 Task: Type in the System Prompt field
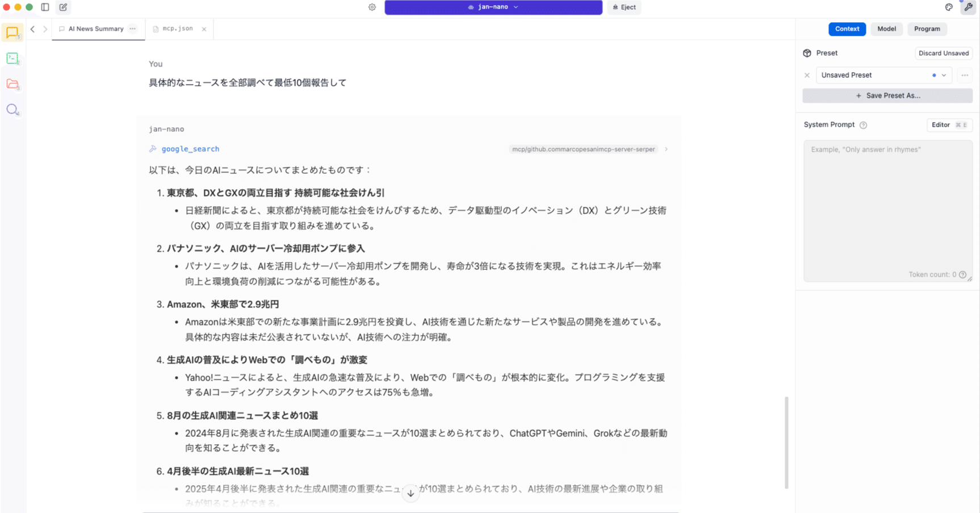click(887, 210)
